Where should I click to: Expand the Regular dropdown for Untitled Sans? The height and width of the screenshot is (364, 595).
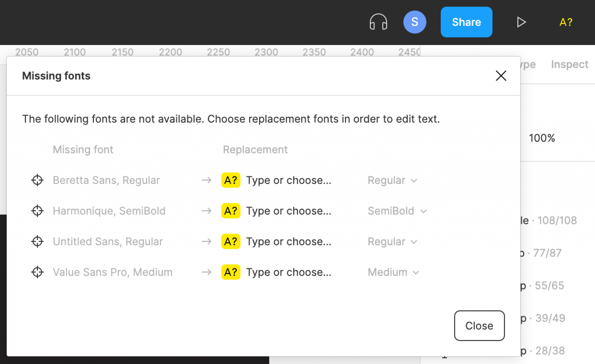(392, 241)
